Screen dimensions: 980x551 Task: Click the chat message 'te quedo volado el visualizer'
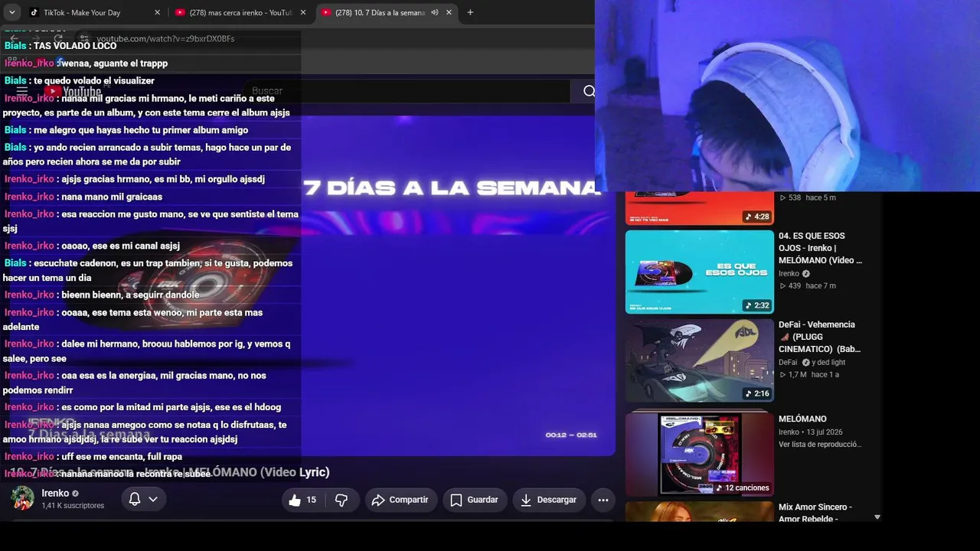tap(94, 80)
